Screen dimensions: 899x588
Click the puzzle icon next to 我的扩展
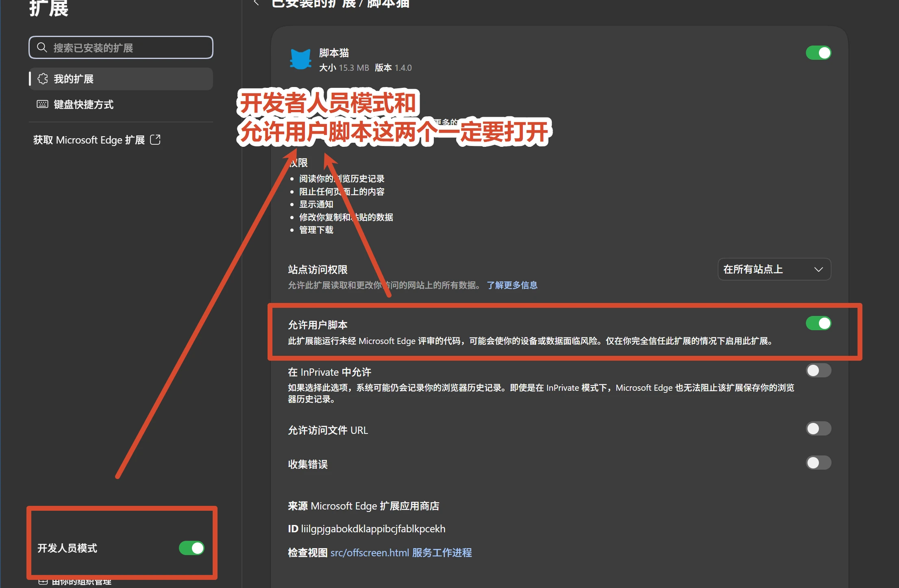[43, 79]
